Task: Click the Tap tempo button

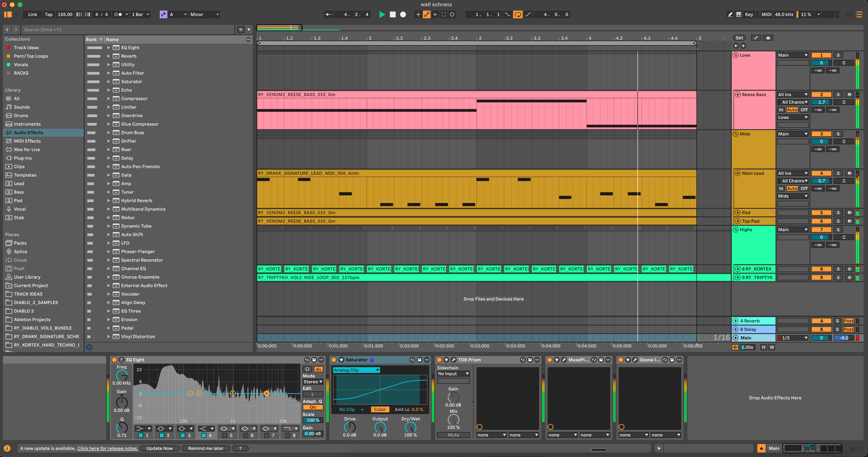Action: tap(49, 15)
